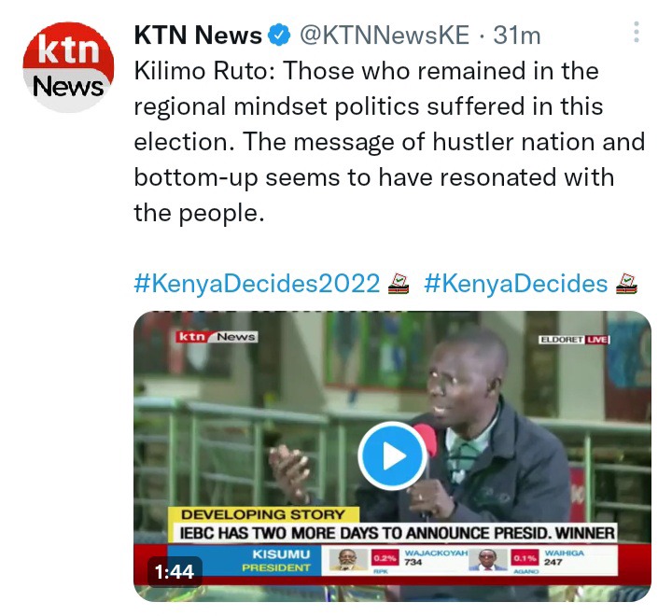Image resolution: width=672 pixels, height=616 pixels.
Task: Click the ELDORET LIVE badge in video
Action: (574, 340)
